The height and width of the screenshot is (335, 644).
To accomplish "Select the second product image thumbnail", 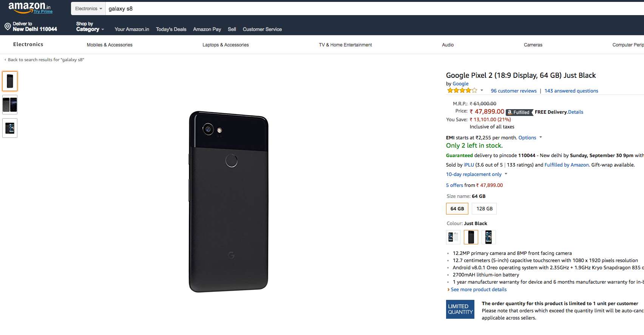I will pos(10,105).
